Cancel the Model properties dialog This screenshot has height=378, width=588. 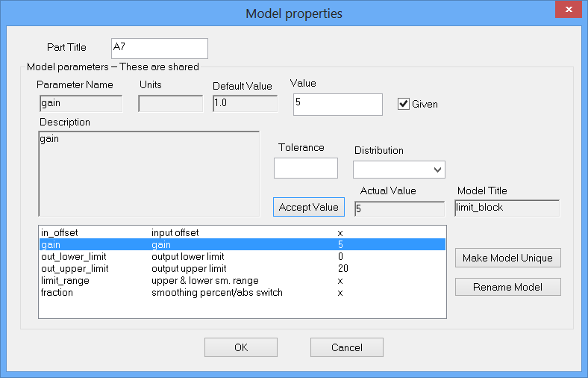(347, 347)
